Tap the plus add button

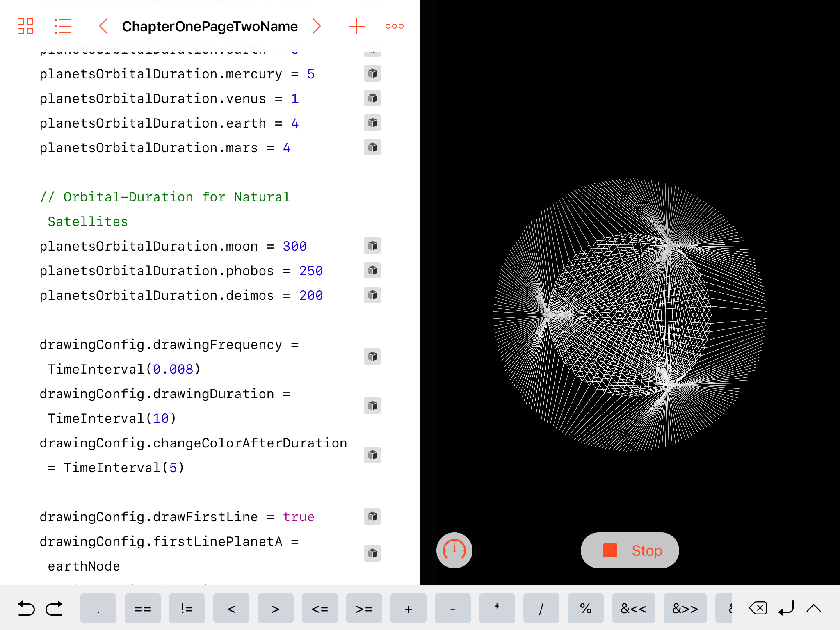(356, 26)
